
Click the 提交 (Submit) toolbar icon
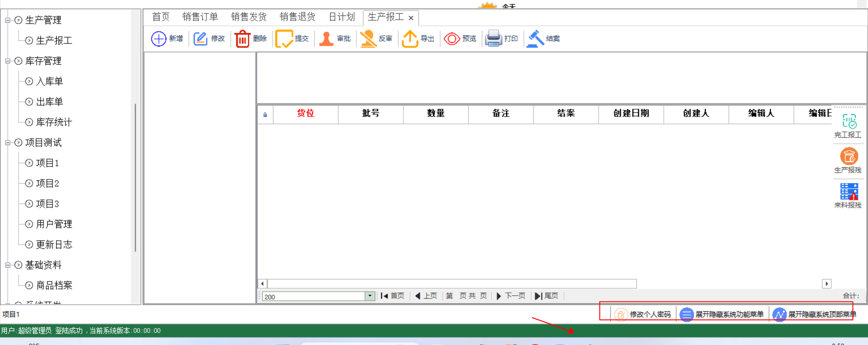tap(284, 39)
